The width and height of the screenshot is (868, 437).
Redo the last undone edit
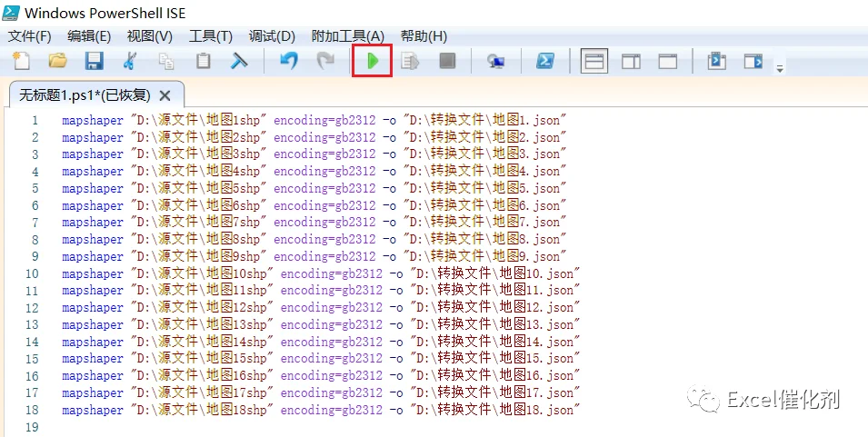pos(325,60)
